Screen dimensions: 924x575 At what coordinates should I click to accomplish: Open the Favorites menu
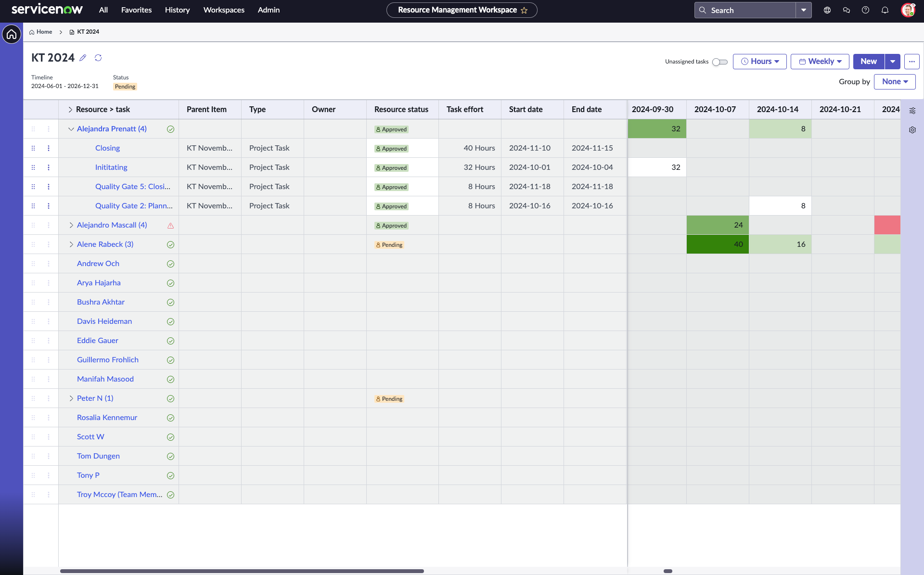tap(136, 10)
